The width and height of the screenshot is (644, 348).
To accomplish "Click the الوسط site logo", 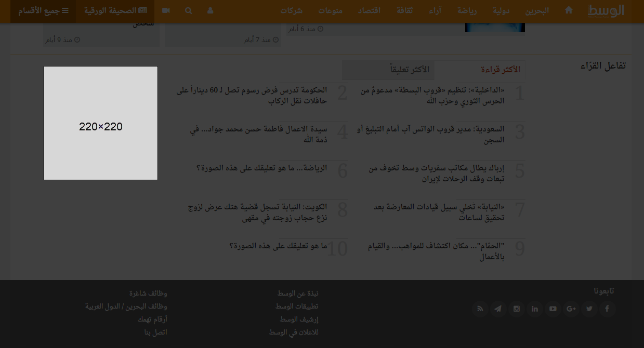I will point(606,10).
